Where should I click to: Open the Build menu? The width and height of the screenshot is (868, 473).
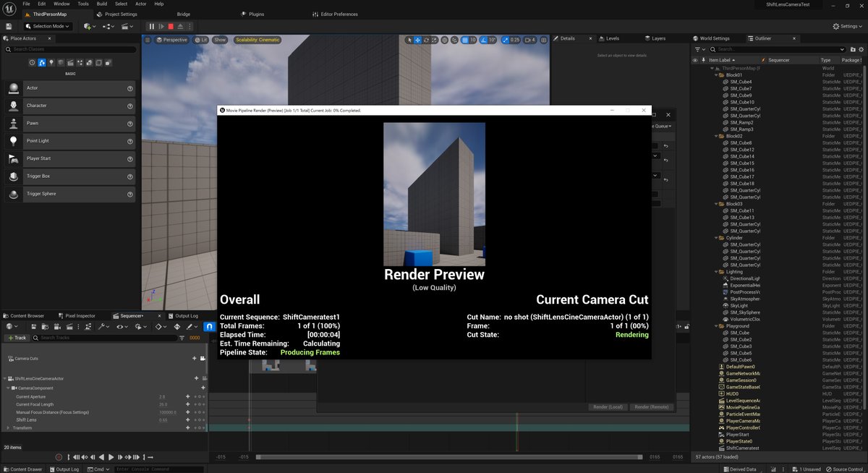[101, 4]
